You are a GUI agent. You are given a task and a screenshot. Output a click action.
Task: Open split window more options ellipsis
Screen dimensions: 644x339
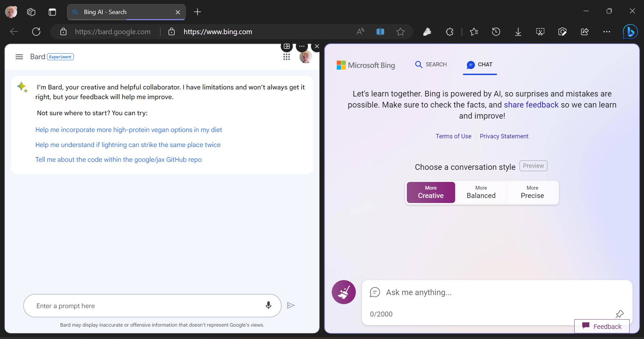[302, 46]
